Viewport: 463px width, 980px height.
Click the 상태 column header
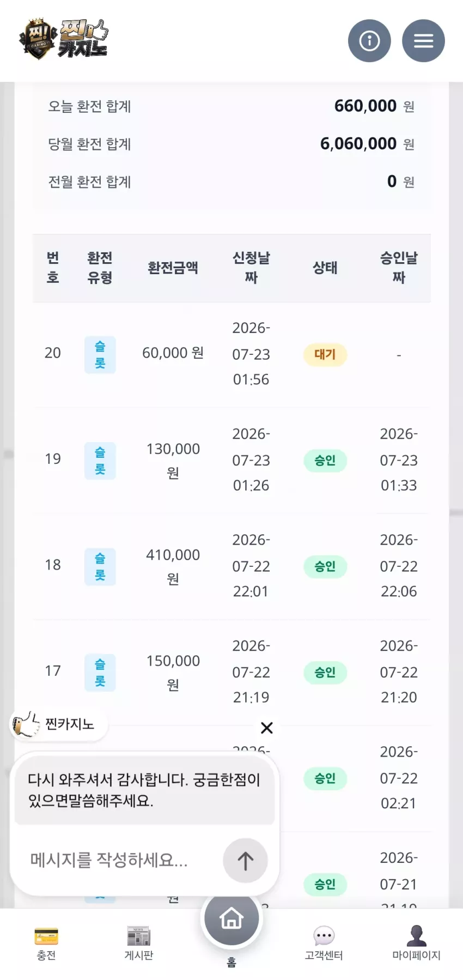(325, 268)
